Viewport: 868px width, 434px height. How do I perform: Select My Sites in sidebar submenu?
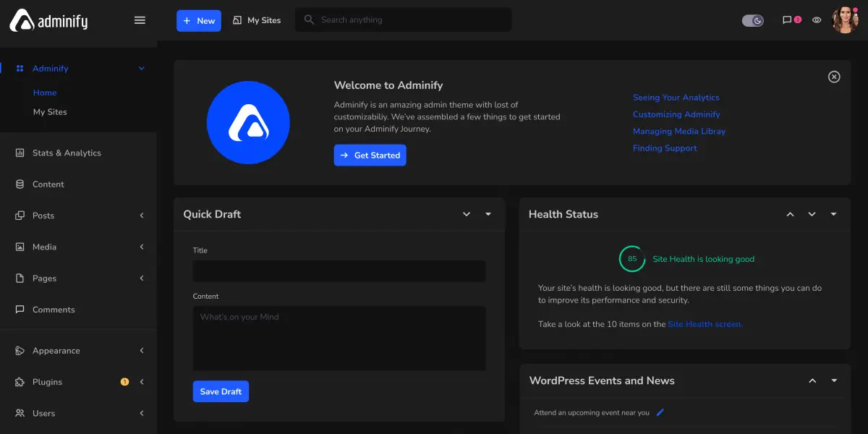click(x=50, y=112)
